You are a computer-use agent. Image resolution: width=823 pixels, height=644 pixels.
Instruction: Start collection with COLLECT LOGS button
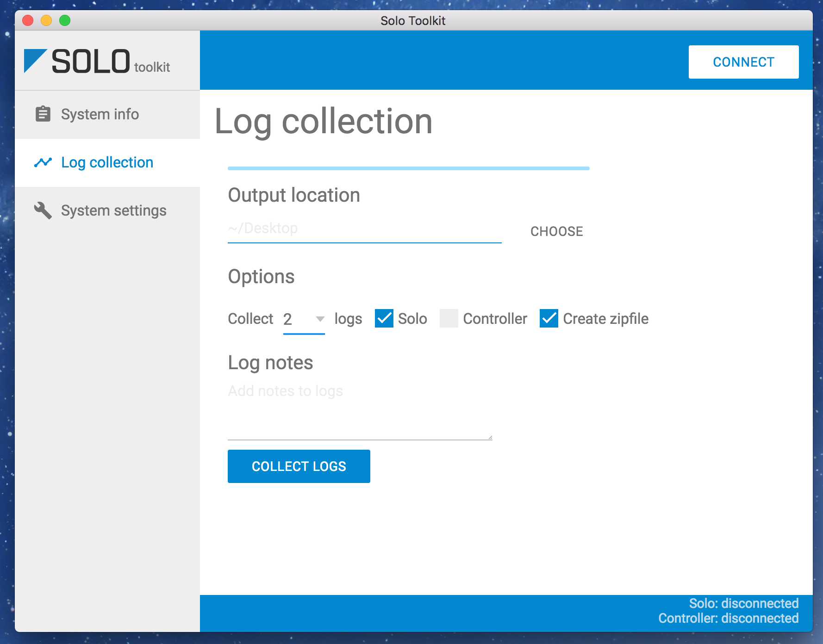(x=299, y=466)
